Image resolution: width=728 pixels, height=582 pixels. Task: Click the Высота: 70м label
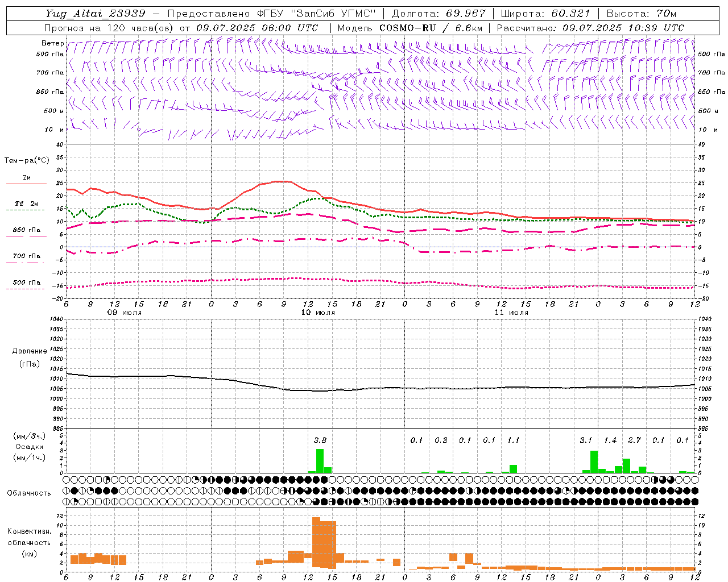point(642,14)
